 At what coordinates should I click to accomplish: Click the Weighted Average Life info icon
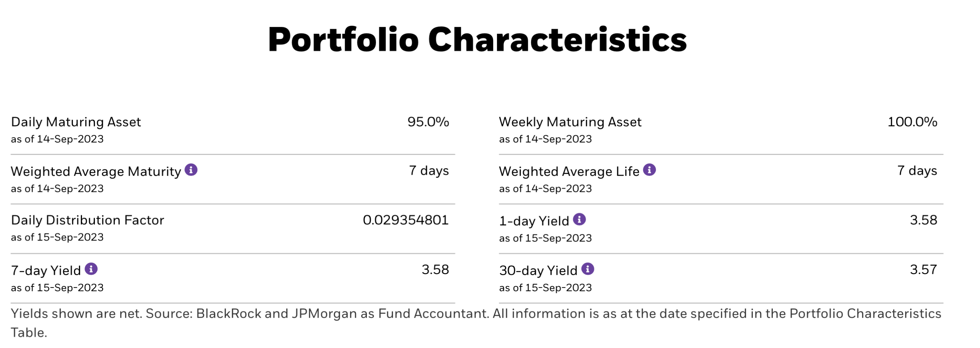[650, 170]
